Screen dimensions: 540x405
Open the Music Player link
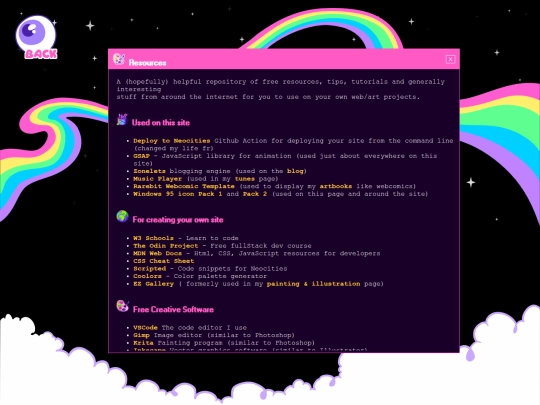tap(157, 179)
